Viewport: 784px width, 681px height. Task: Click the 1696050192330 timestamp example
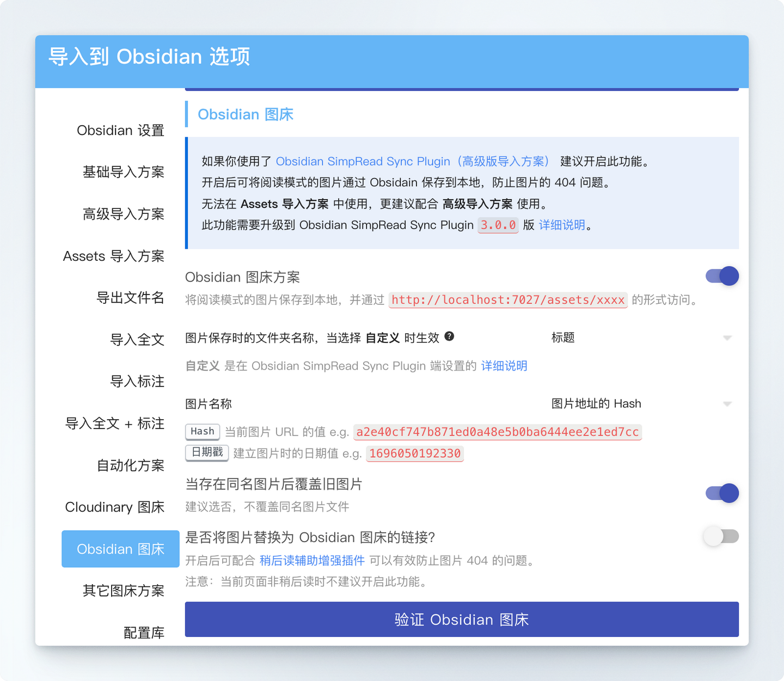[x=415, y=453]
